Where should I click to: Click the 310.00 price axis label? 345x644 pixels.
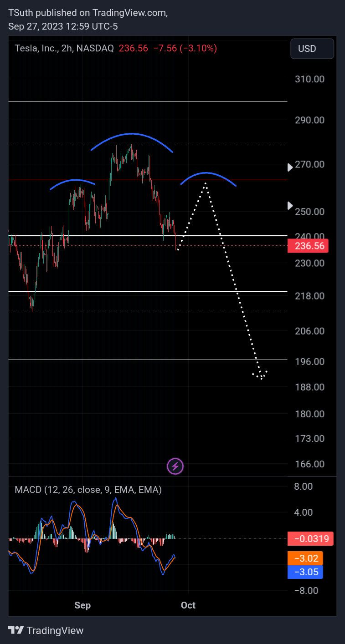coord(309,79)
